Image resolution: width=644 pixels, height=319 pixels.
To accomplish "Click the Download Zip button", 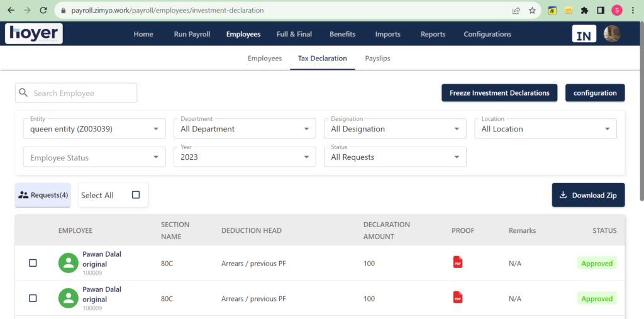I will coord(588,195).
